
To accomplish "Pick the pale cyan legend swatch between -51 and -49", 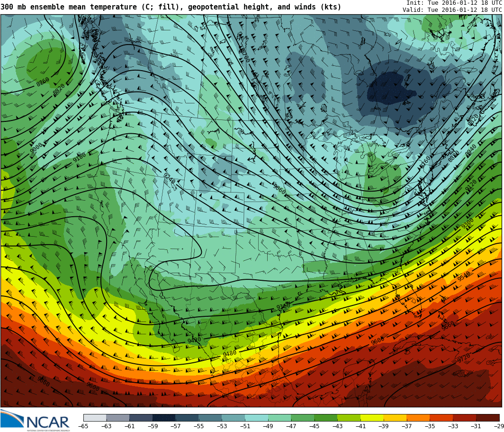I will pos(257,418).
